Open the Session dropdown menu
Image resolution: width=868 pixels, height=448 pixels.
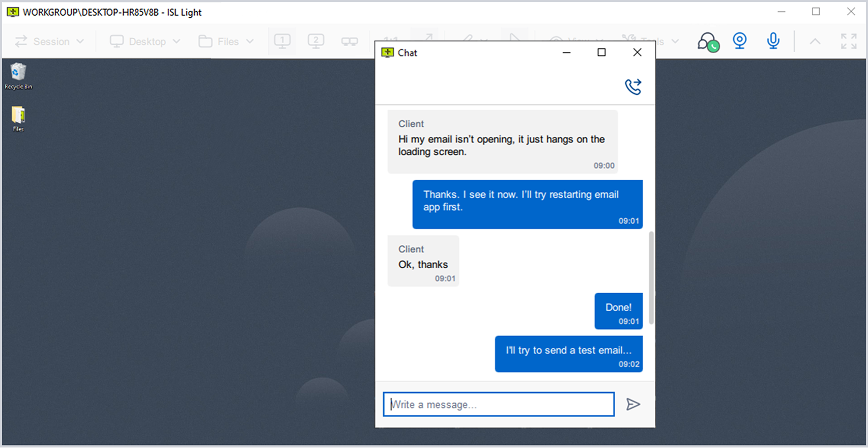point(49,42)
